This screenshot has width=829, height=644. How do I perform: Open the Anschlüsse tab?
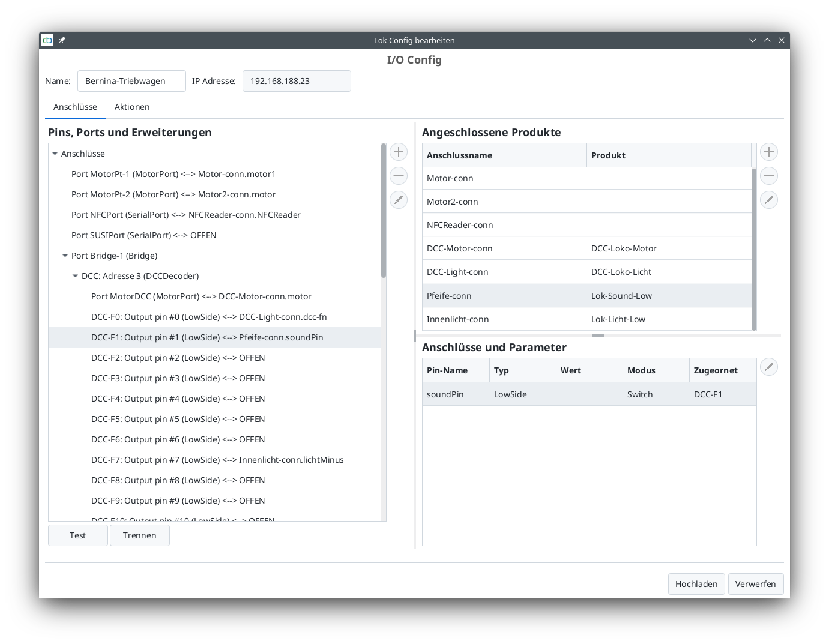coord(75,107)
